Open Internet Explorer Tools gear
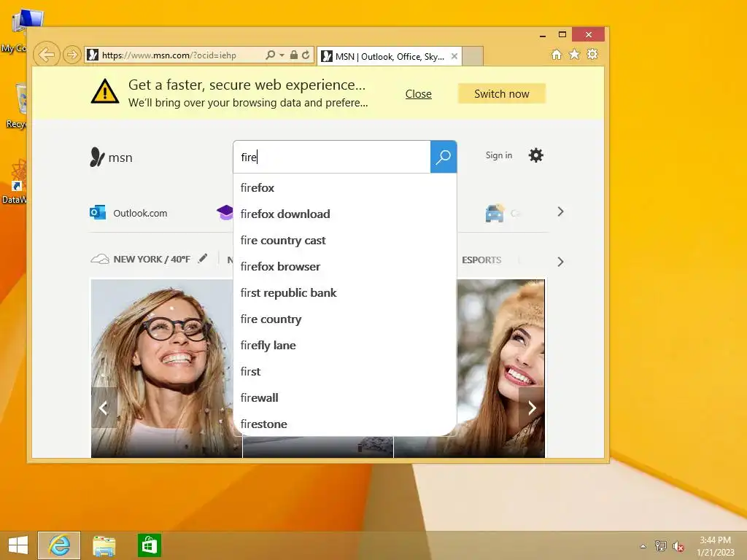 click(x=592, y=55)
